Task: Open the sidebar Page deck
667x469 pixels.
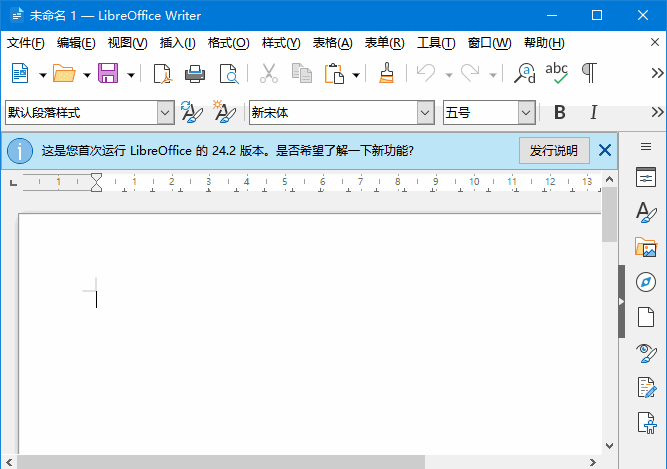Action: 646,317
